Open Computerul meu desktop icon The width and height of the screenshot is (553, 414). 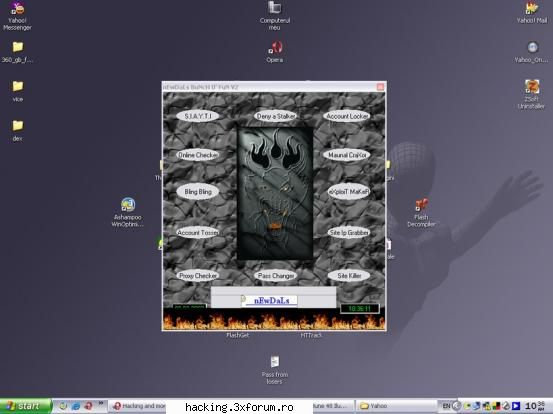pyautogui.click(x=275, y=16)
